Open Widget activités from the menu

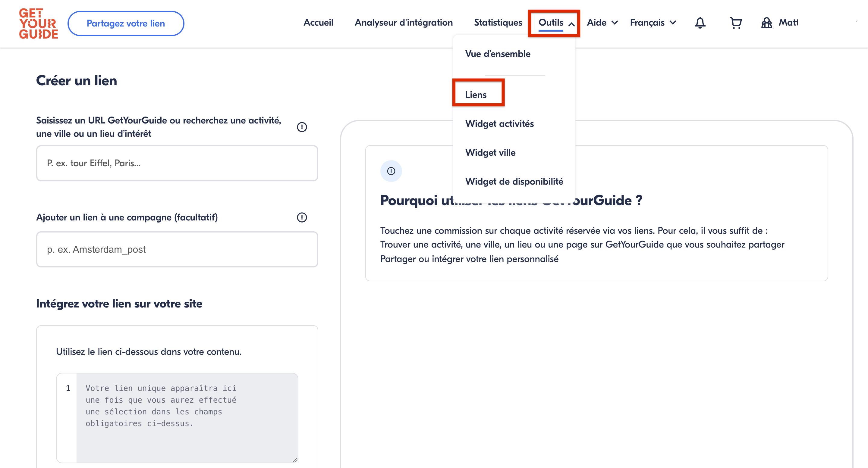pos(499,123)
